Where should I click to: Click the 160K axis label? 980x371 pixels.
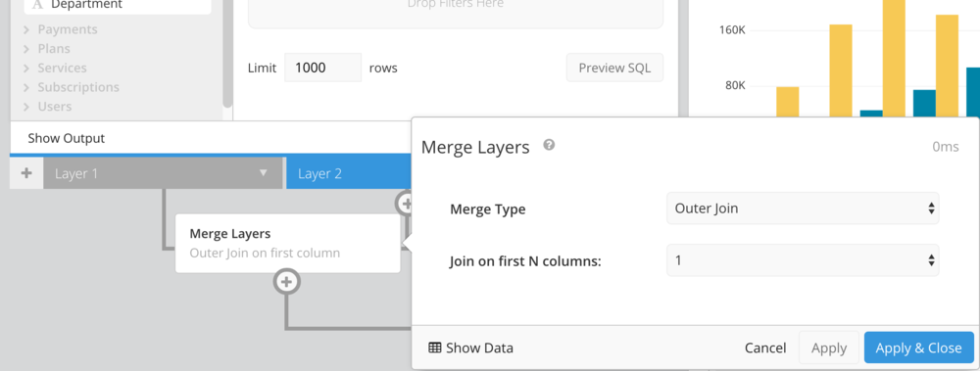click(732, 30)
